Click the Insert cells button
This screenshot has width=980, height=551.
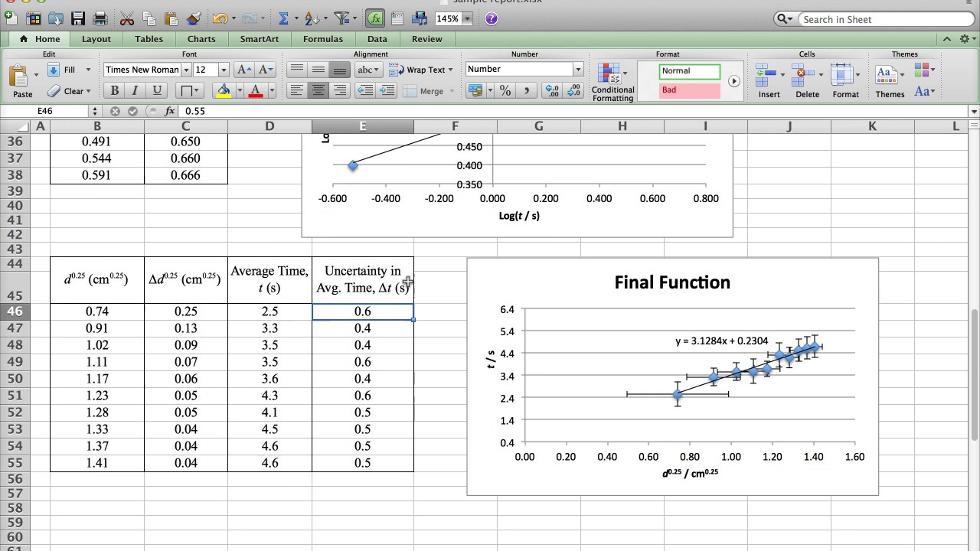pos(769,81)
